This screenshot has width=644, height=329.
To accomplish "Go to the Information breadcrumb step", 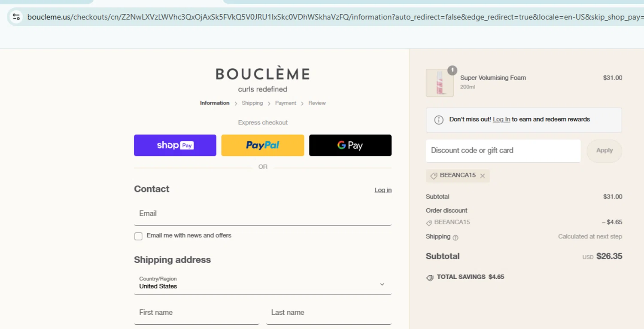I will pos(215,103).
